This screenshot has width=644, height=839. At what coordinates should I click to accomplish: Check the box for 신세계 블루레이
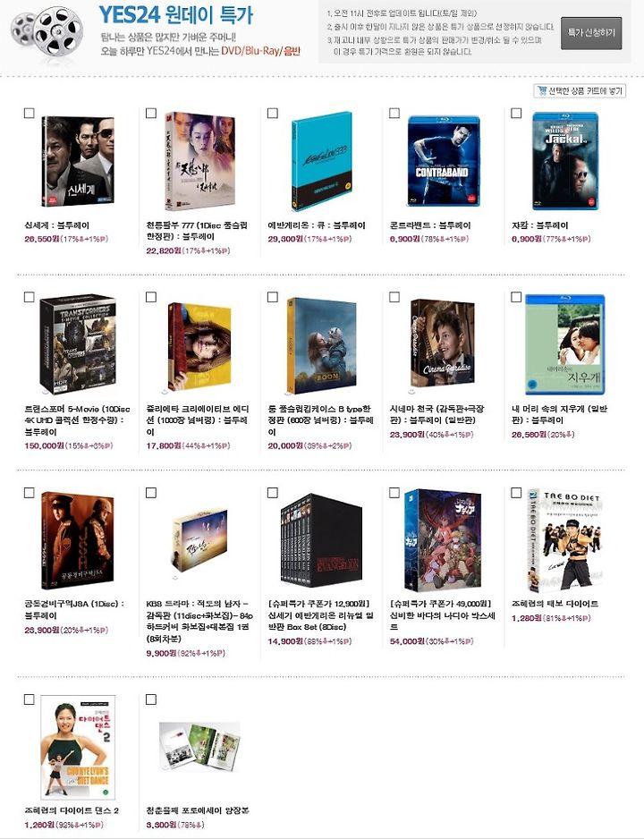30,113
